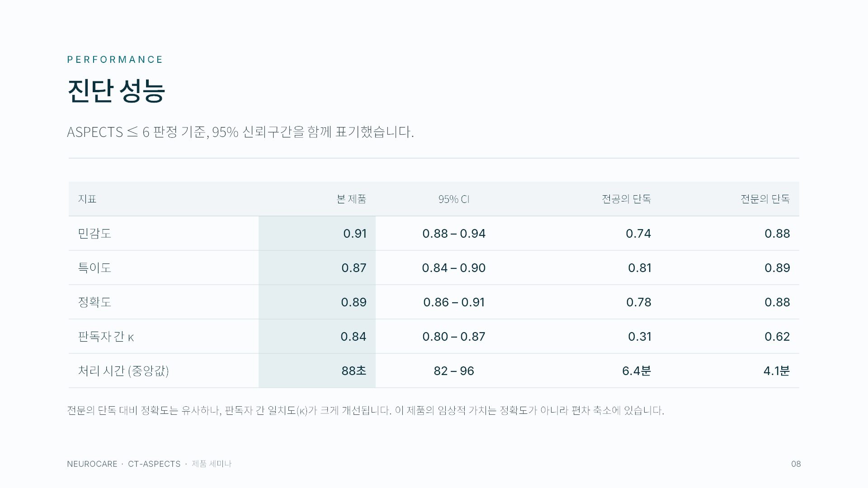Select the 민감도 row label
The height and width of the screenshot is (488, 868).
tap(94, 233)
